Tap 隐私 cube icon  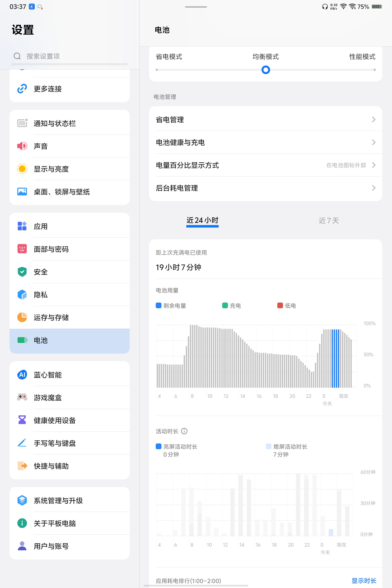coord(22,295)
